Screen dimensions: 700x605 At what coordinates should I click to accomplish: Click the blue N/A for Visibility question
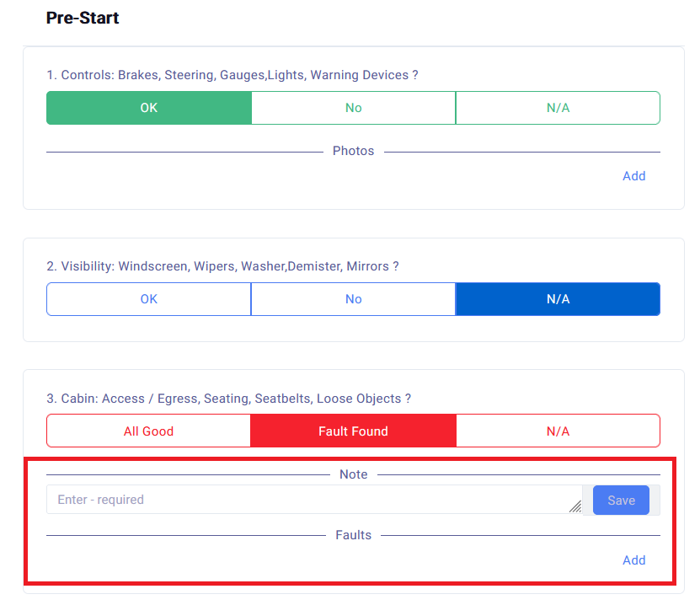(x=558, y=299)
